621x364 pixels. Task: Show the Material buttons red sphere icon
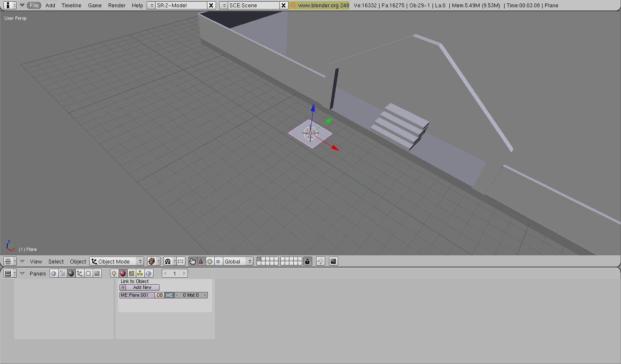click(123, 273)
